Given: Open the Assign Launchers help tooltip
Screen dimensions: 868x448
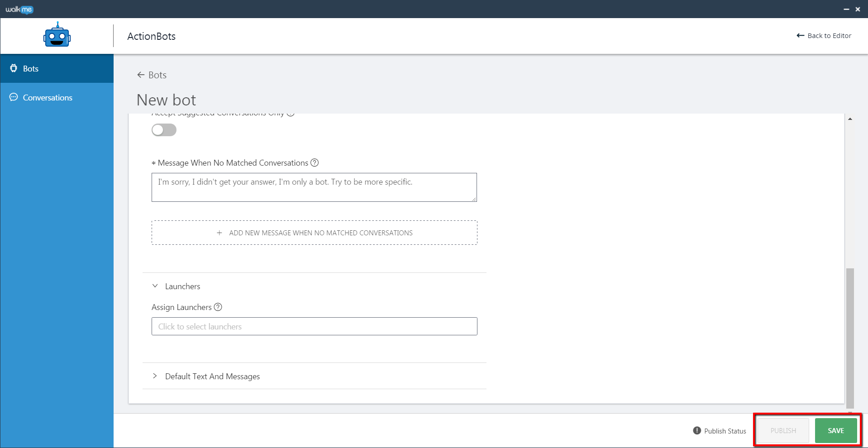Looking at the screenshot, I should [218, 307].
